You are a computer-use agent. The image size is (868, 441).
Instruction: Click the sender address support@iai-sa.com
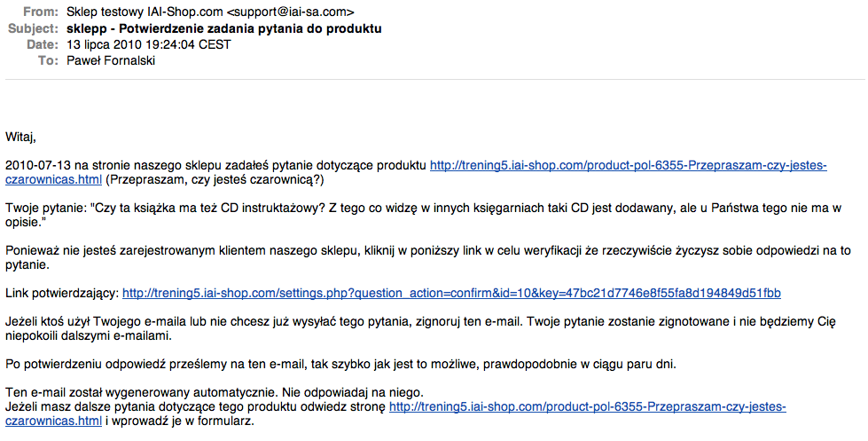coord(291,12)
